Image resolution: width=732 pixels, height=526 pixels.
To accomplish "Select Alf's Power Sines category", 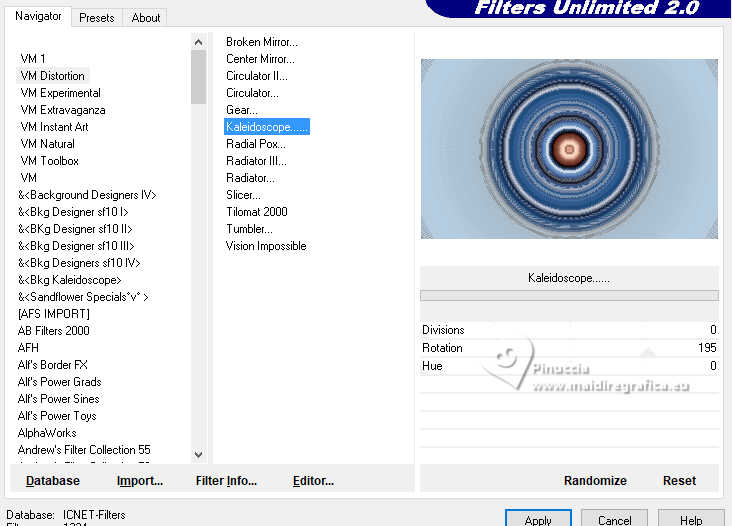I will 58,399.
